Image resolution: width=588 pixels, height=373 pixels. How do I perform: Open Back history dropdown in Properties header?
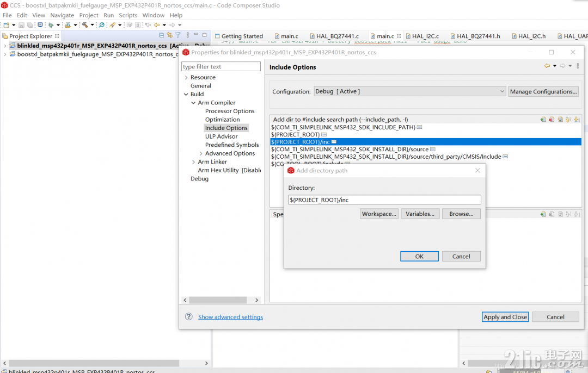[555, 66]
